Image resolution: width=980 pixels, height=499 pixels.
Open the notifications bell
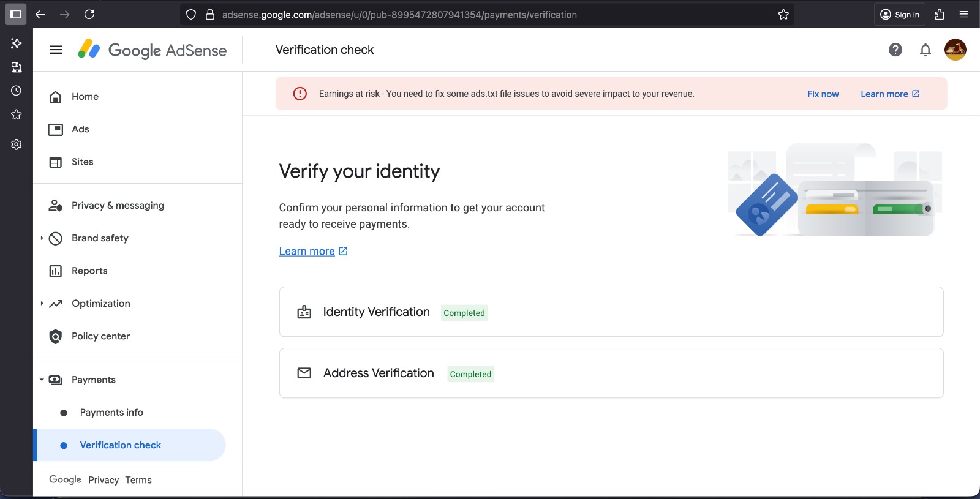[x=925, y=50]
